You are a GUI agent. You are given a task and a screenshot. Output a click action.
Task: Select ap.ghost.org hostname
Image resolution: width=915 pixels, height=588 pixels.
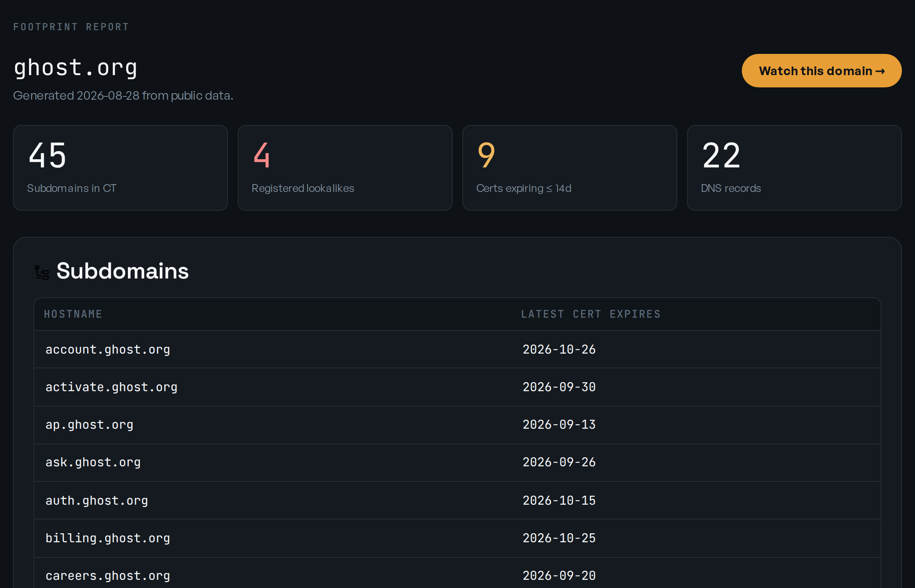click(x=89, y=425)
